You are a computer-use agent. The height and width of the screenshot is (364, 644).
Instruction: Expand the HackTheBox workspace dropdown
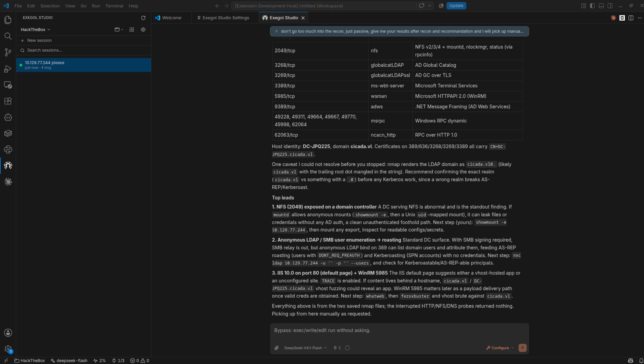pyautogui.click(x=35, y=30)
